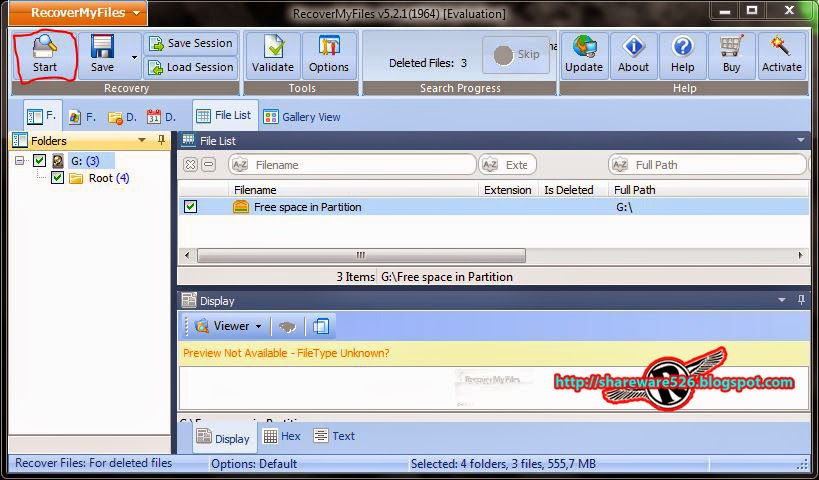Viewport: 819px width, 480px height.
Task: Click the minus filter icon
Action: click(208, 165)
